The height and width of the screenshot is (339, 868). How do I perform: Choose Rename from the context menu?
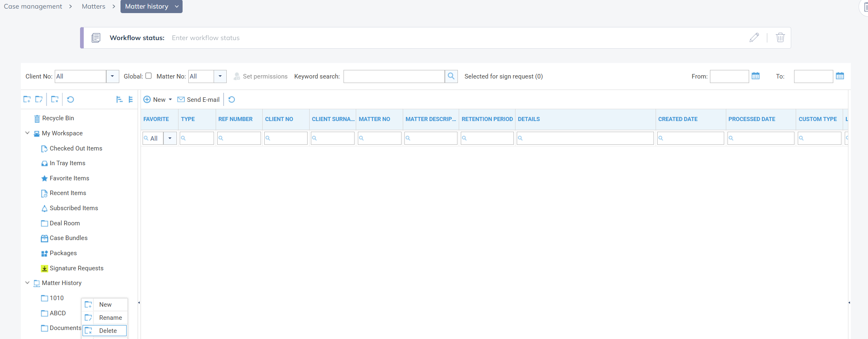click(110, 318)
